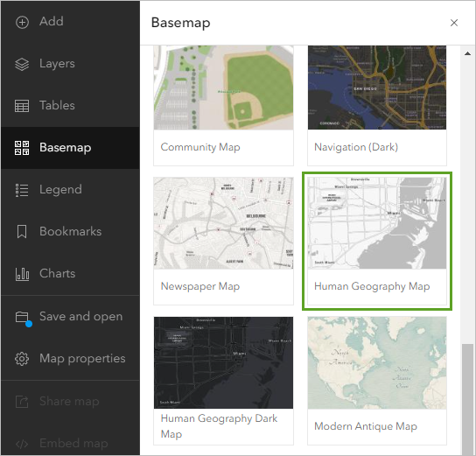Click the basemap gallery scrollbar thumb
Screen dimensions: 476x456
(x=467, y=399)
